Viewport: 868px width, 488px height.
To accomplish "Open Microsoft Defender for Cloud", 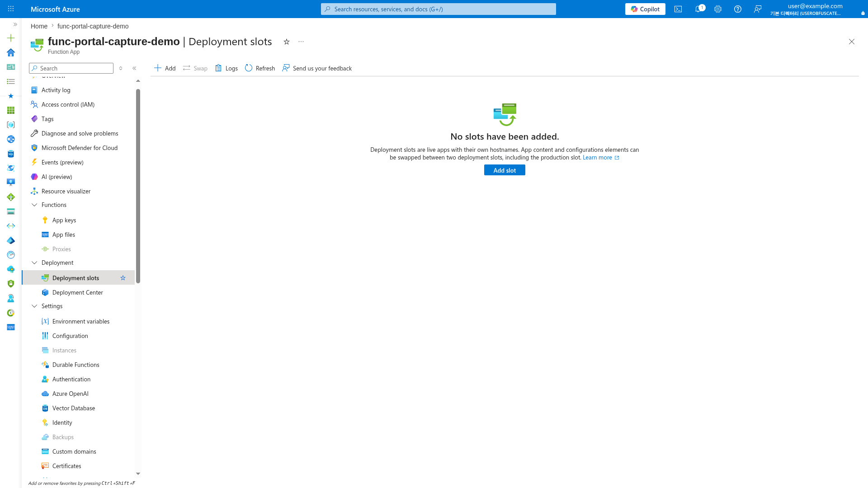I will [x=78, y=148].
